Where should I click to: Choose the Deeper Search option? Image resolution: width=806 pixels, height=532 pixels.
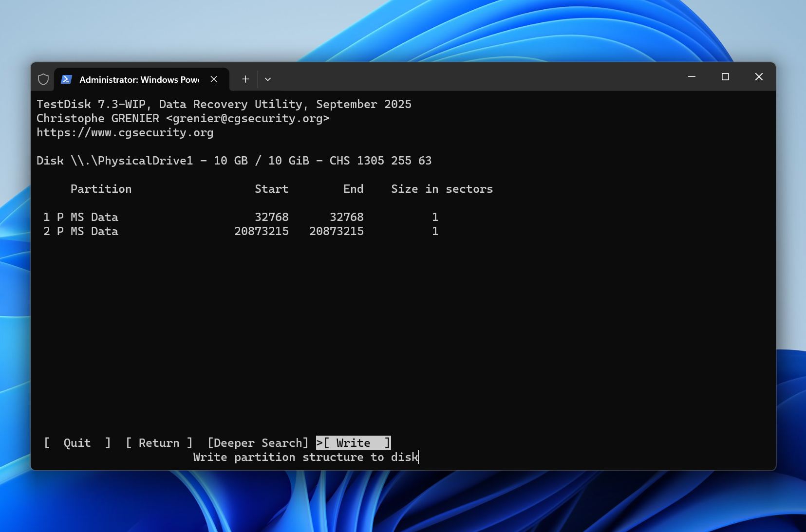click(x=258, y=443)
